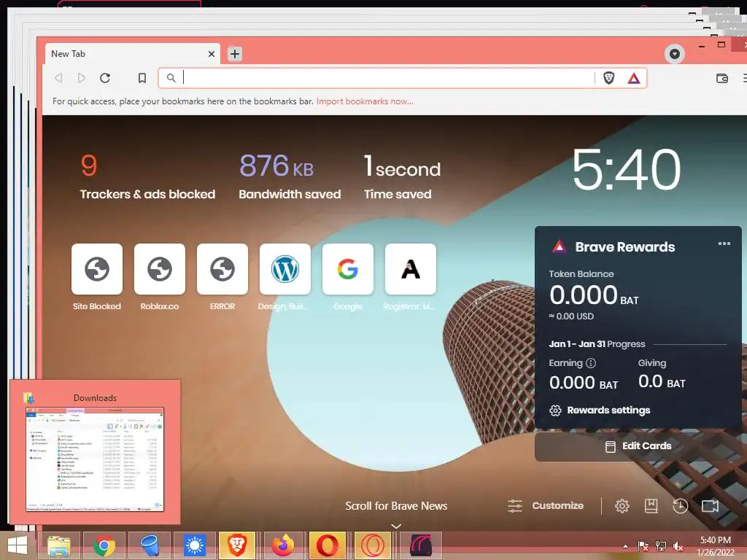Click the Action Center flag tray icon
The image size is (747, 560).
(643, 546)
